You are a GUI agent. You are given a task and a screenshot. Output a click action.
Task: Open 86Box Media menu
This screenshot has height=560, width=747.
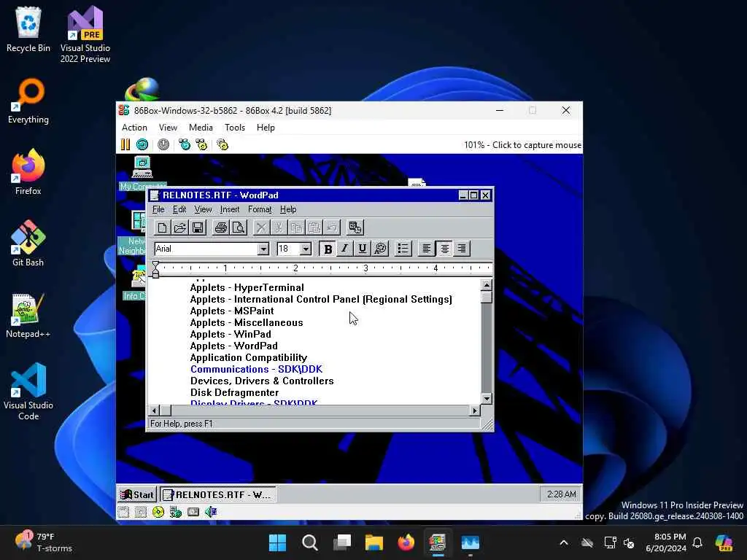click(x=201, y=128)
